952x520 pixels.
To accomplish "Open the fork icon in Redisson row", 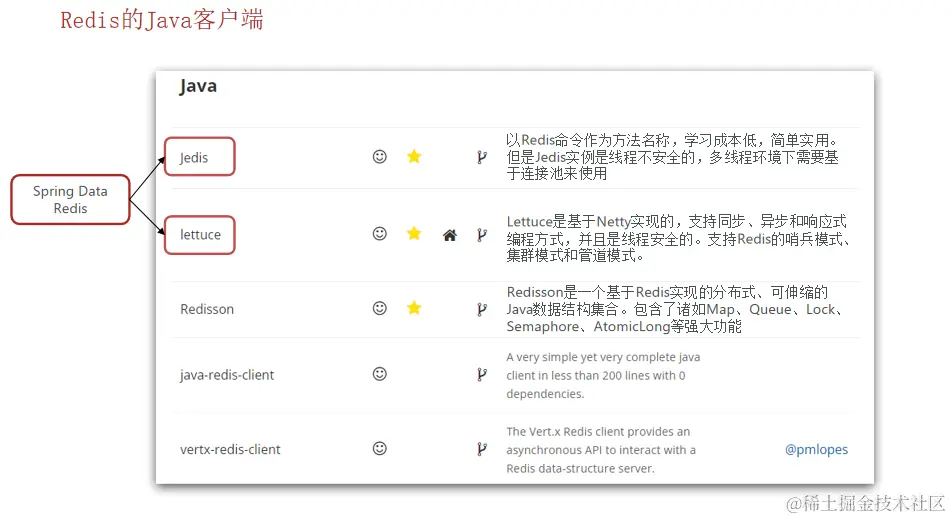I will click(x=482, y=309).
